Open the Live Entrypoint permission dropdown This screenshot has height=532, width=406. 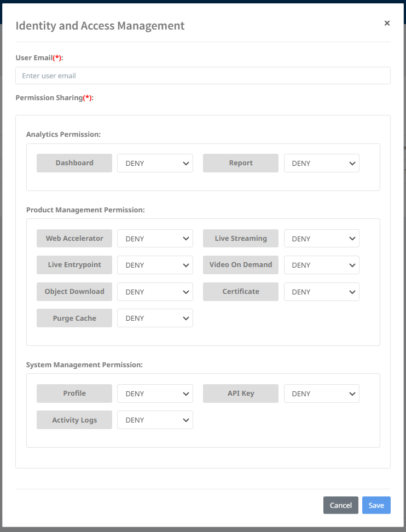(155, 265)
